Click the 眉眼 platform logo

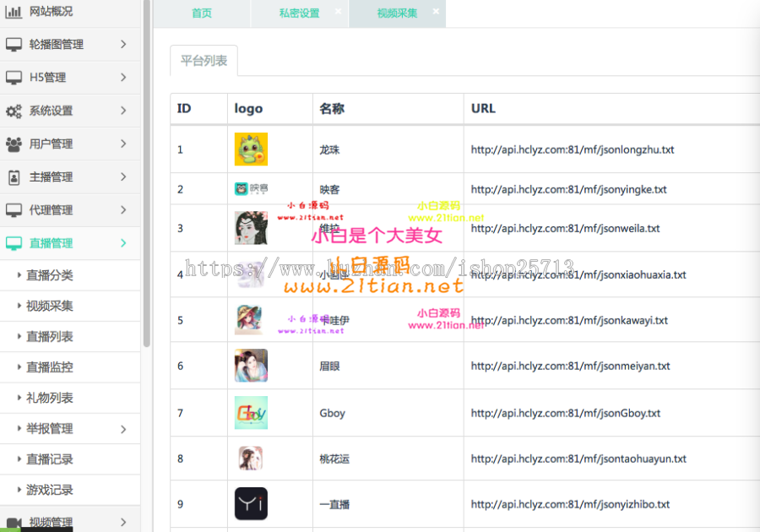tap(251, 366)
